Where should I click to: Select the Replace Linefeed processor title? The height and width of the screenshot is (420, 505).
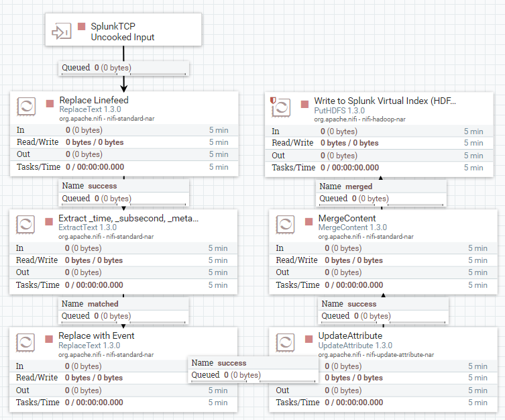point(94,100)
